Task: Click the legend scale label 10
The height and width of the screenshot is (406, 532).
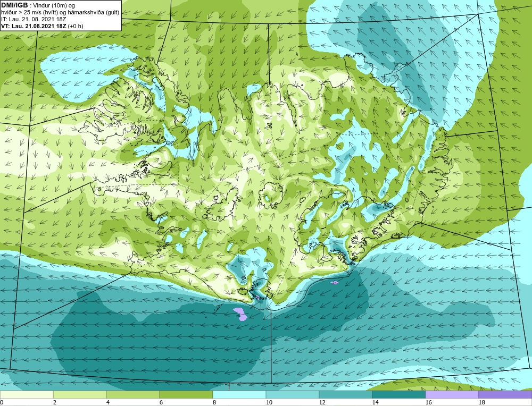Action: pyautogui.click(x=269, y=402)
